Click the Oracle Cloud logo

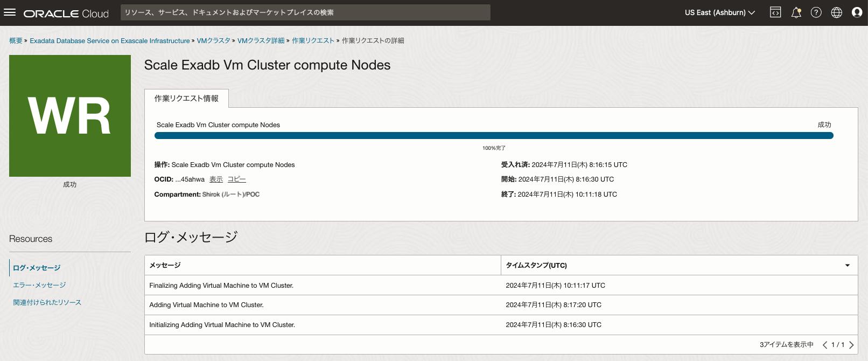tap(66, 13)
